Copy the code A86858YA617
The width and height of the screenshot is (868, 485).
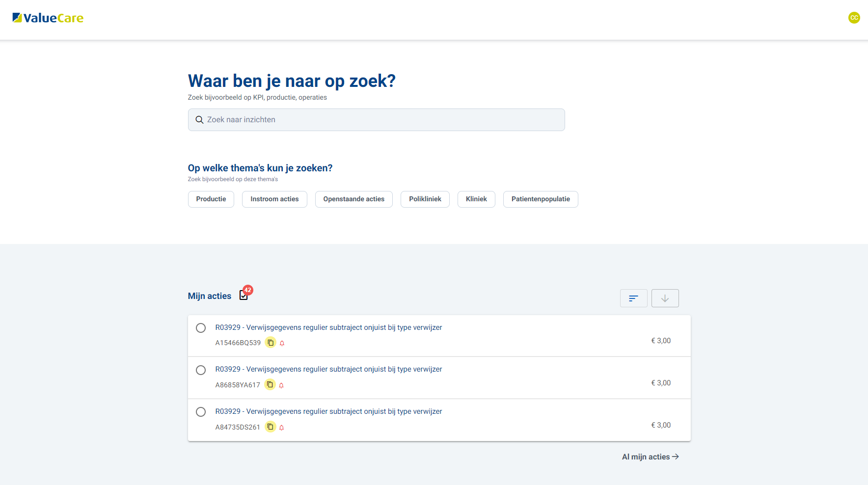click(x=270, y=385)
